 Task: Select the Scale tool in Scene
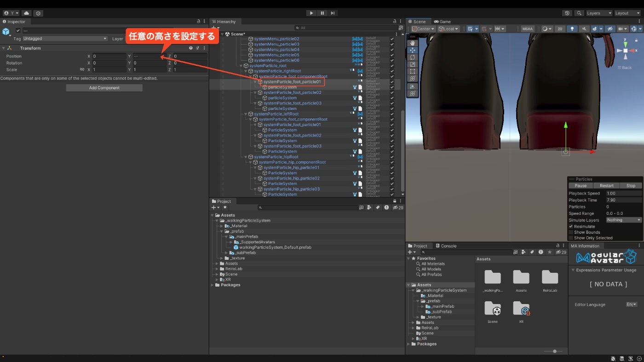tap(412, 64)
